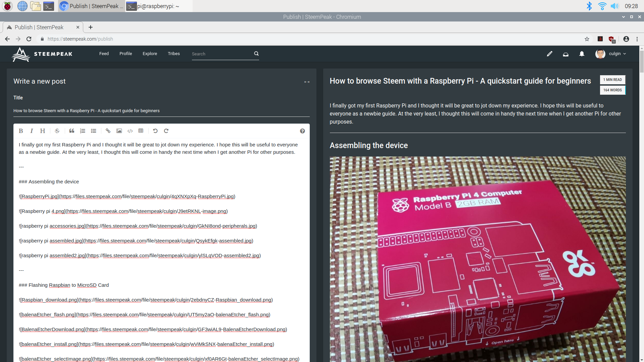Screen dimensions: 644x362
Task: Click the 164 WORDS badge
Action: [612, 90]
